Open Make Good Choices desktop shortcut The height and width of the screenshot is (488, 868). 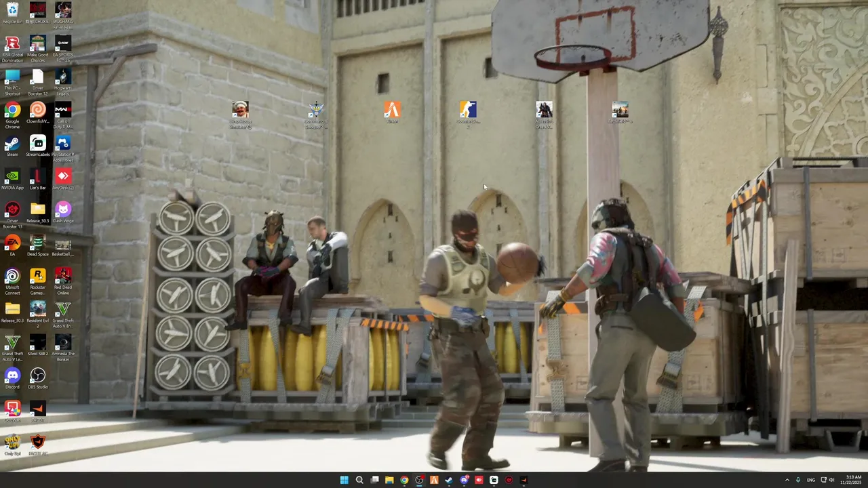(37, 49)
